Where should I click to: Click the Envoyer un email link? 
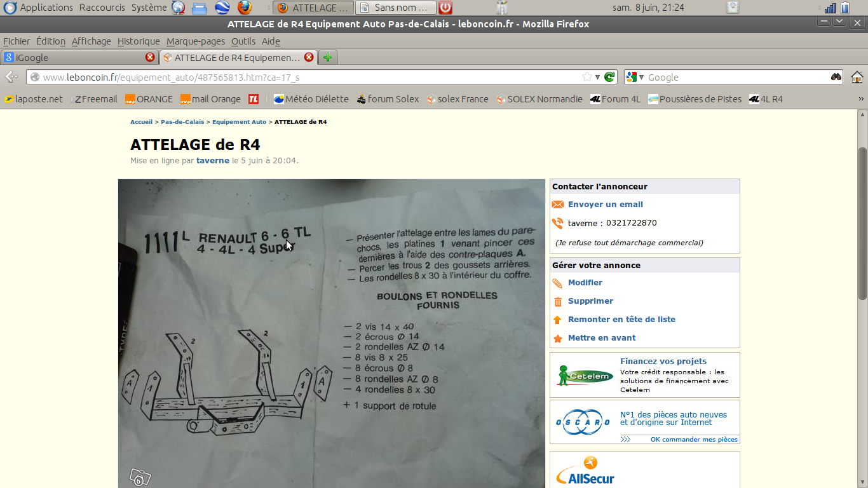click(606, 205)
